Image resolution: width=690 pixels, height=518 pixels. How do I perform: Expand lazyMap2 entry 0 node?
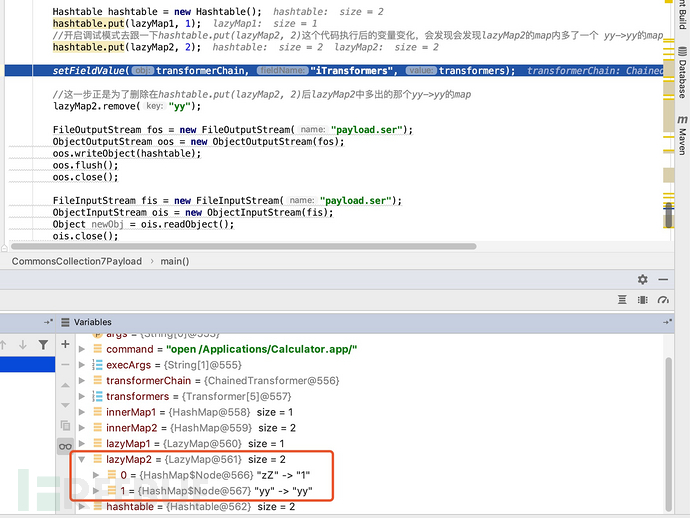[x=96, y=475]
